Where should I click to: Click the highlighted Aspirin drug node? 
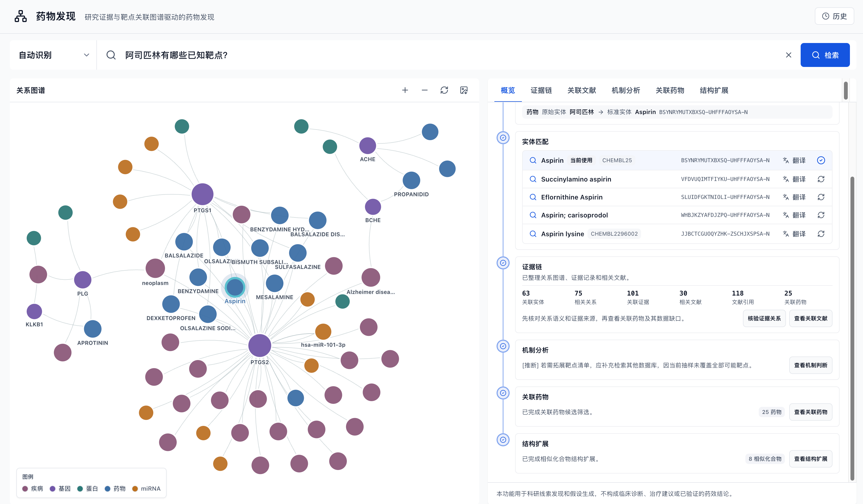tap(235, 287)
